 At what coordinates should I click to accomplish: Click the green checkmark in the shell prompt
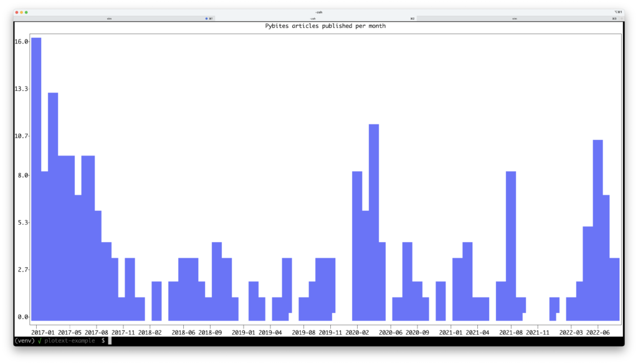click(39, 340)
